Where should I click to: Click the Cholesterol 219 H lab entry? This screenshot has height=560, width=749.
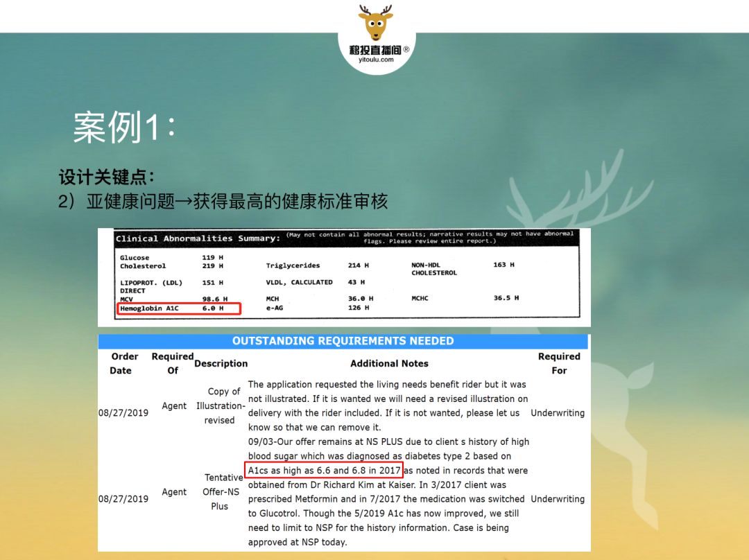coord(171,266)
